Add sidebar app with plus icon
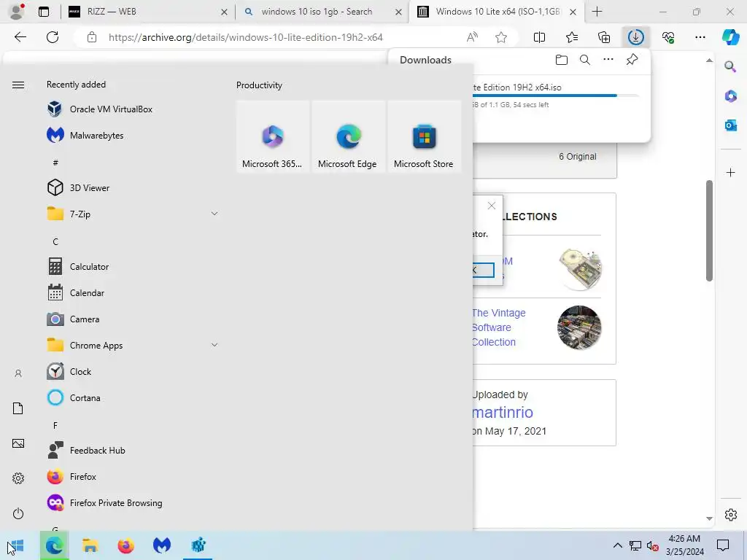This screenshot has height=560, width=747. (x=730, y=172)
